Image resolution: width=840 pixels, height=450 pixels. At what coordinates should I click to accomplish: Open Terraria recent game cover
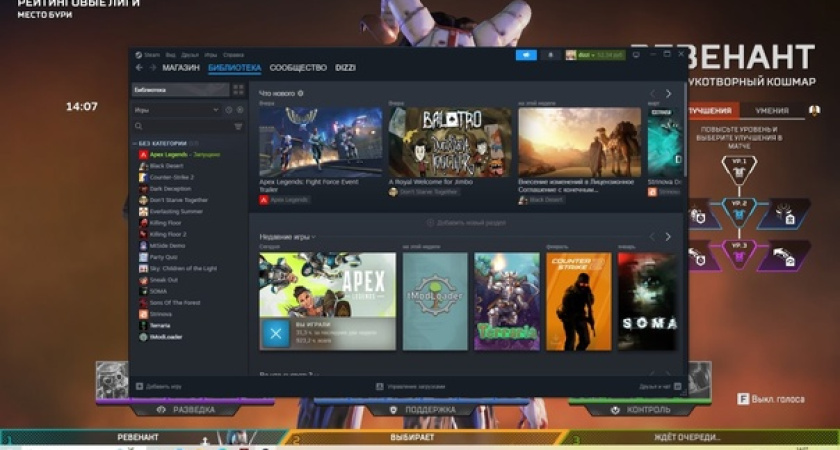507,301
